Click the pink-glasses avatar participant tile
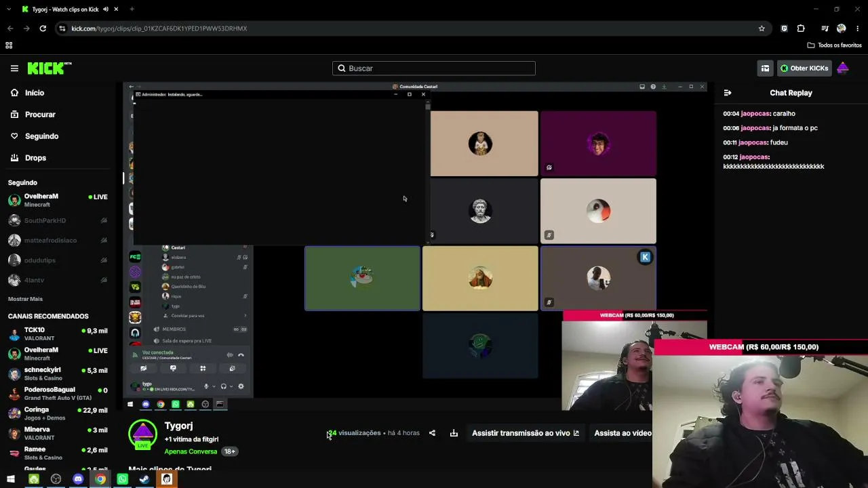The image size is (868, 488). [x=598, y=144]
